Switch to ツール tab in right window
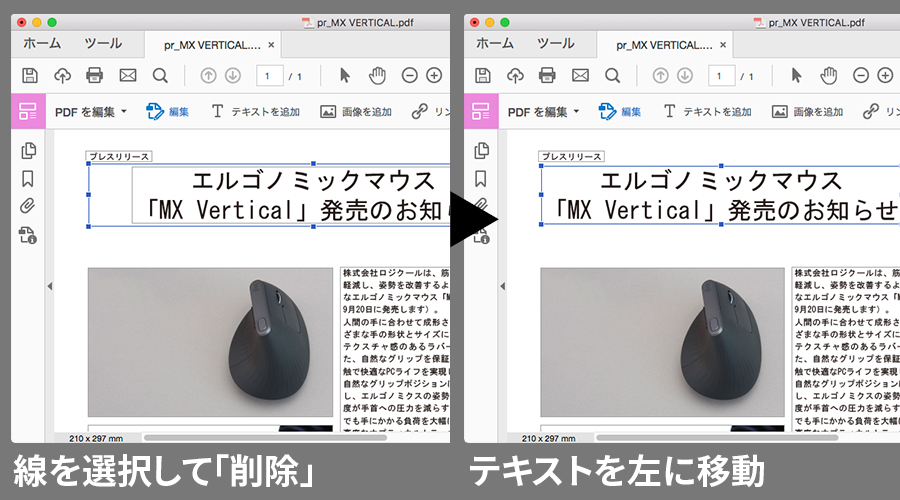 (556, 44)
